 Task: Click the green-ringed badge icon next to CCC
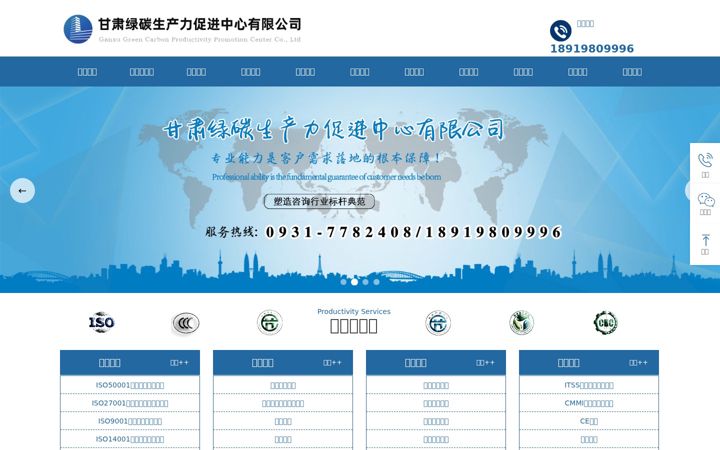click(270, 322)
